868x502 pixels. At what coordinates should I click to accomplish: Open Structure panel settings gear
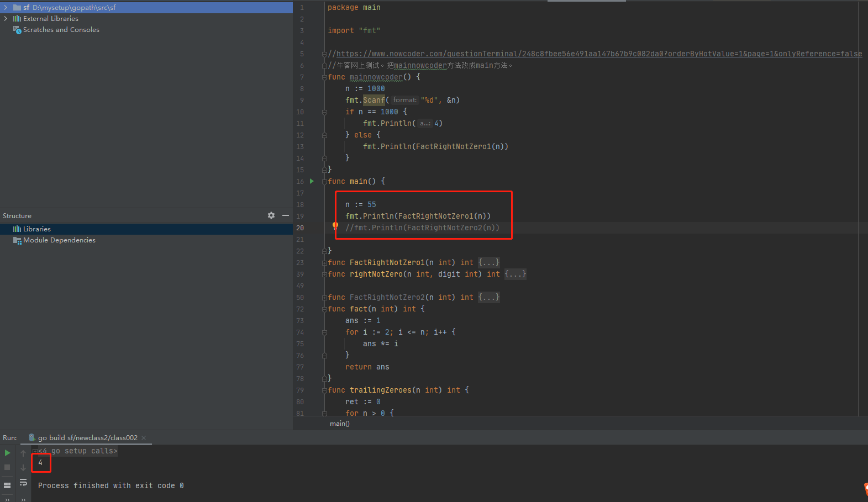click(x=271, y=215)
